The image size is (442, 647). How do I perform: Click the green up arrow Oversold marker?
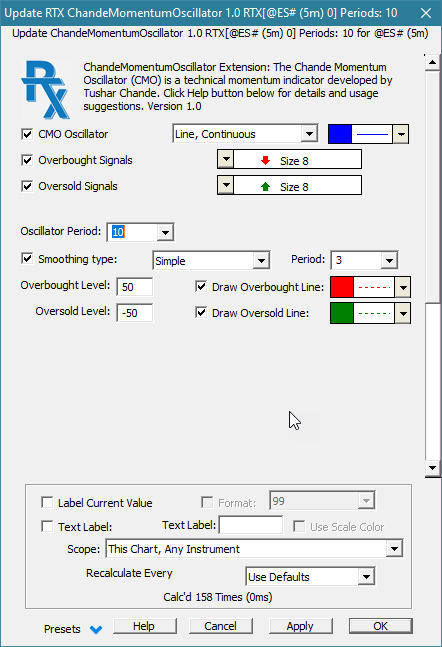(265, 187)
